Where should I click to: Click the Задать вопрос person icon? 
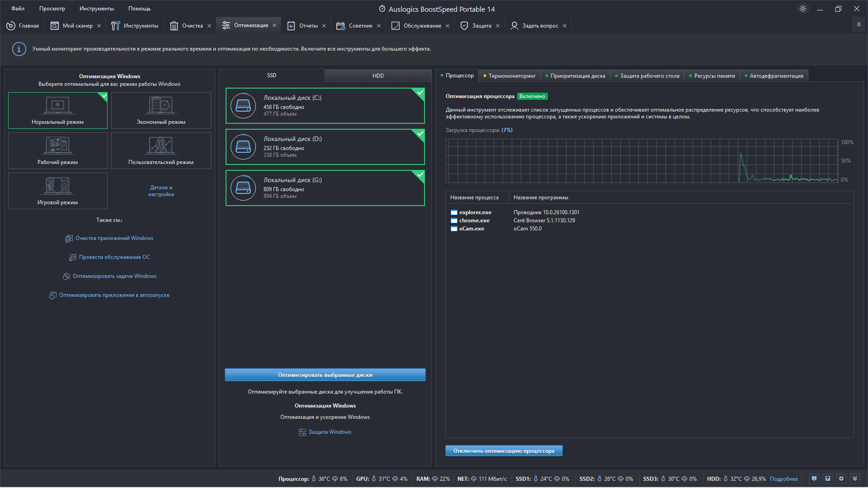point(514,26)
